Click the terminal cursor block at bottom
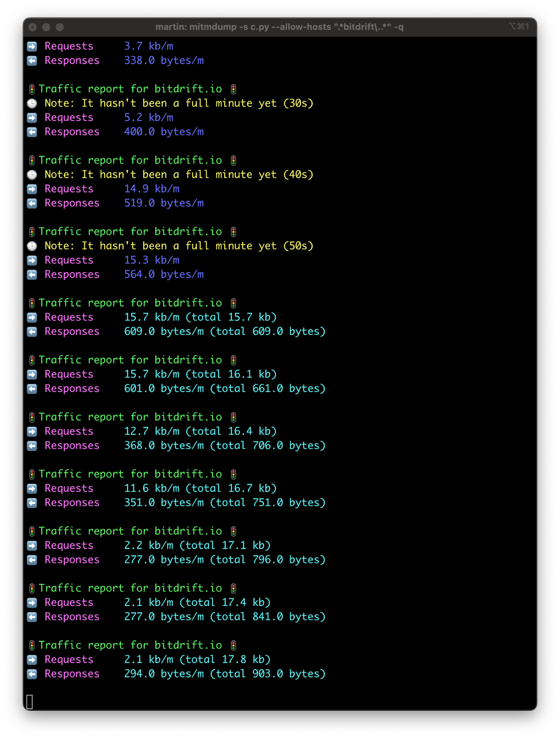 click(30, 702)
